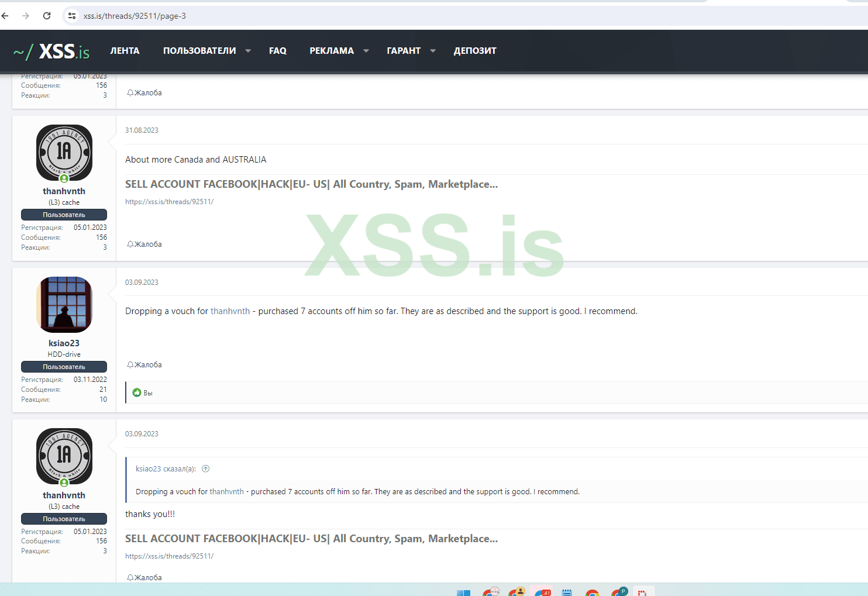Open site information icon beside the URL
The width and height of the screenshot is (868, 596).
(x=72, y=16)
